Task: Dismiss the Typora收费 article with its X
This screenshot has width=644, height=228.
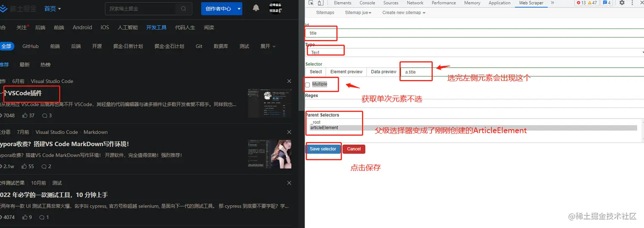Action: (289, 132)
